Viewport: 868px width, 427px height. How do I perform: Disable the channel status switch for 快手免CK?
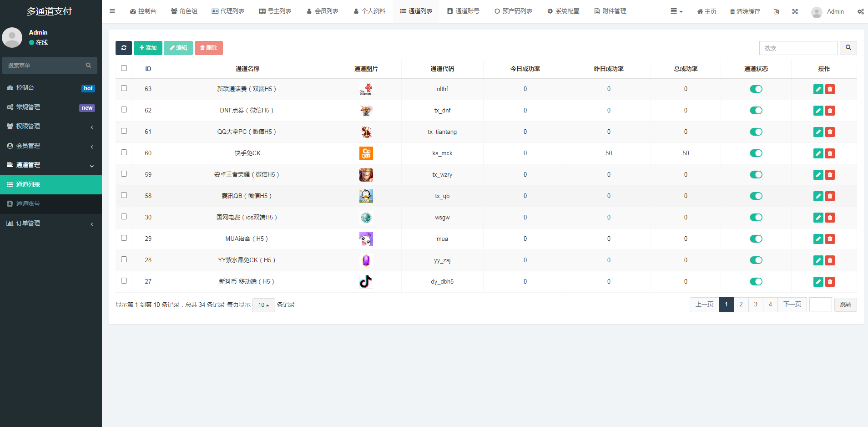756,153
